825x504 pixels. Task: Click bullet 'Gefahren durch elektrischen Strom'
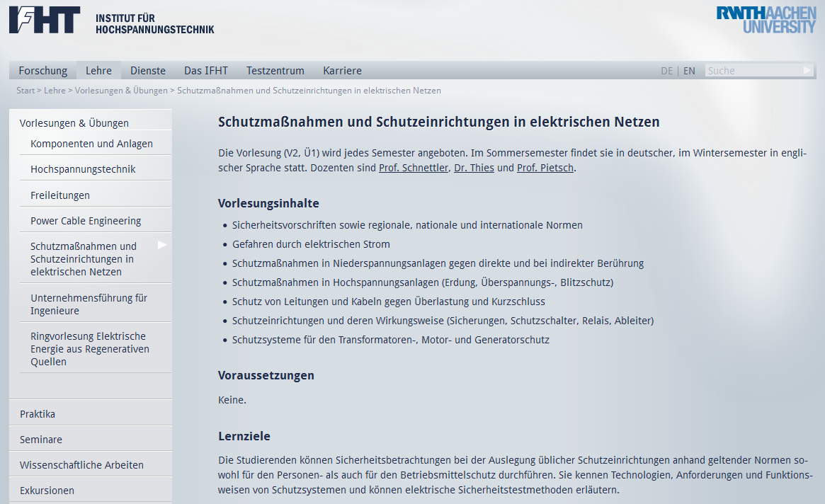pyautogui.click(x=311, y=244)
